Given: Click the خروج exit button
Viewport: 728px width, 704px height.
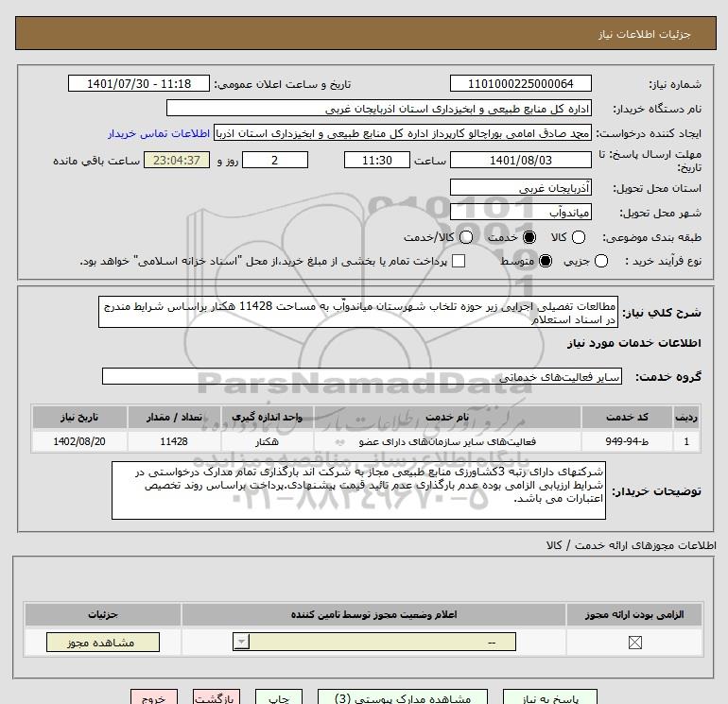Looking at the screenshot, I should click(154, 697).
